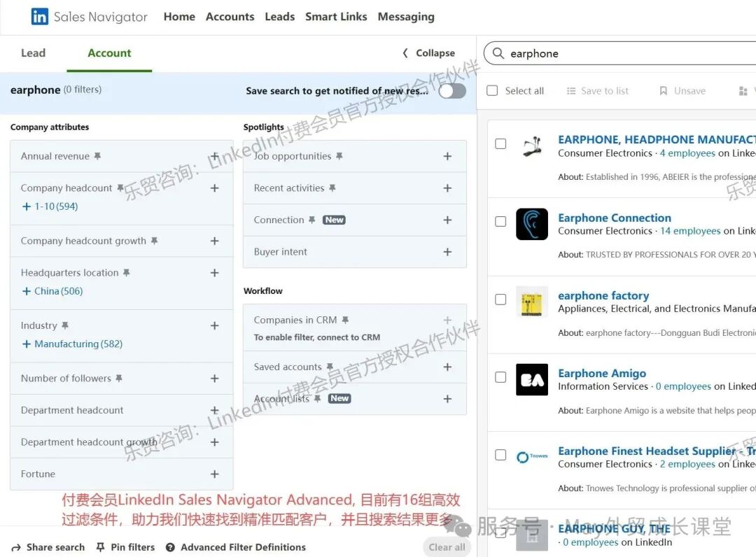Expand the Job opportunities spotlight filter
756x557 pixels.
point(447,156)
